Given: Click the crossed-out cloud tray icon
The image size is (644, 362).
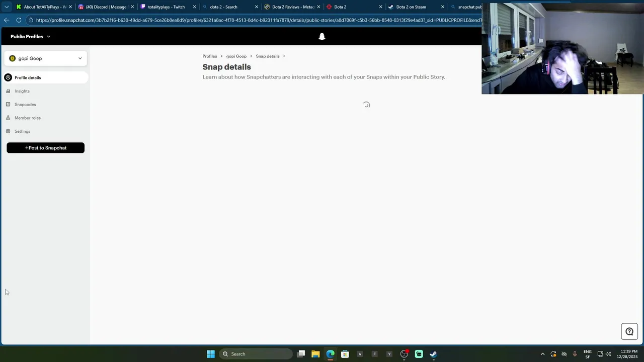Looking at the screenshot, I should pos(564,354).
